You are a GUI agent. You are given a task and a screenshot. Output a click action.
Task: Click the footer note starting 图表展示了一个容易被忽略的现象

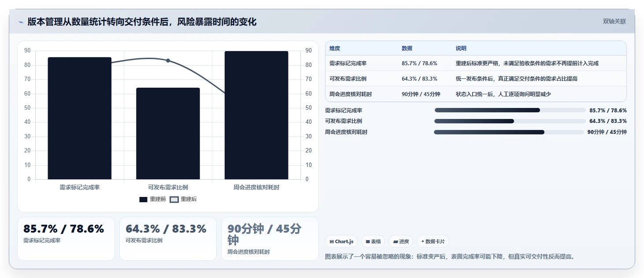point(450,256)
